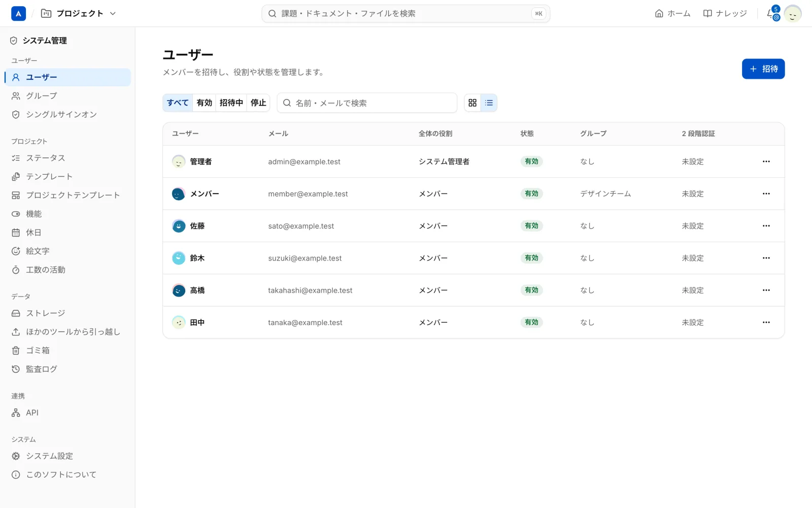Image resolution: width=812 pixels, height=508 pixels.
Task: Open row menu for 佐藤
Action: [x=766, y=226]
